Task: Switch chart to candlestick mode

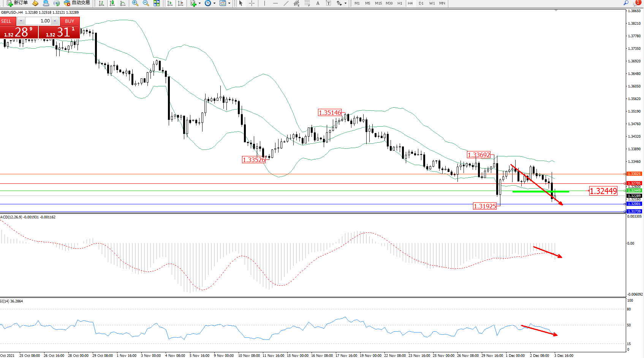Action: click(112, 3)
